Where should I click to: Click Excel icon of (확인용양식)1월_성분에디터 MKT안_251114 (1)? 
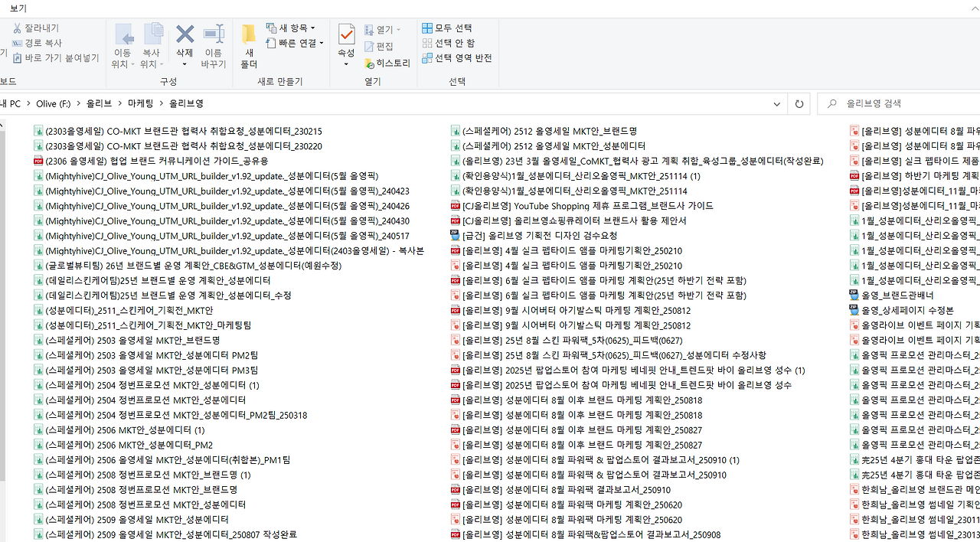[x=456, y=176]
